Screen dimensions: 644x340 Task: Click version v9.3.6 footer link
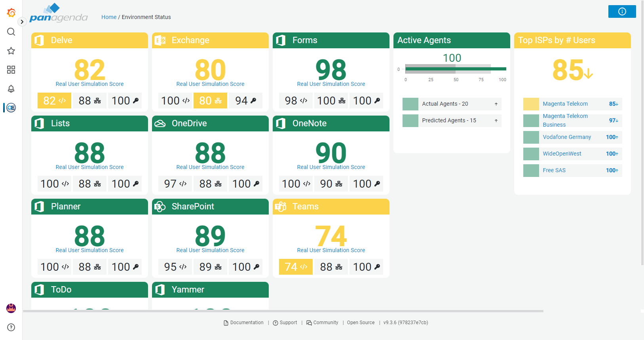pyautogui.click(x=406, y=323)
